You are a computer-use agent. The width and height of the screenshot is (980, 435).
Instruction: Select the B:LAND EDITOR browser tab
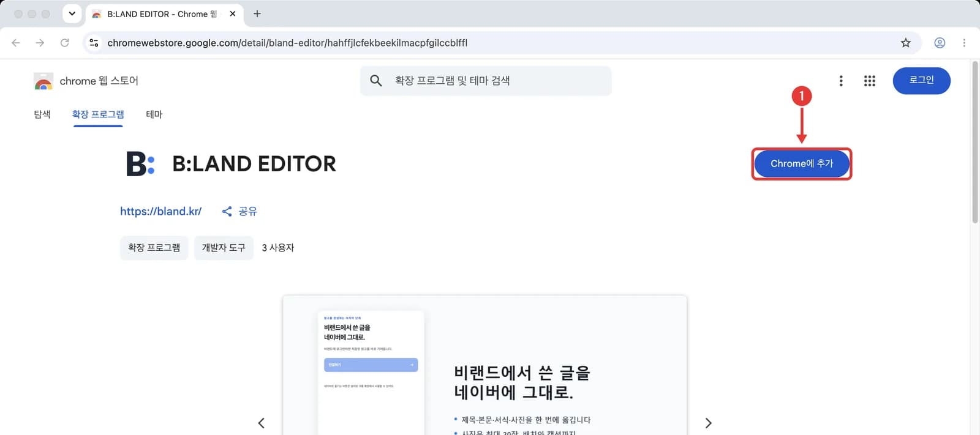tap(164, 14)
